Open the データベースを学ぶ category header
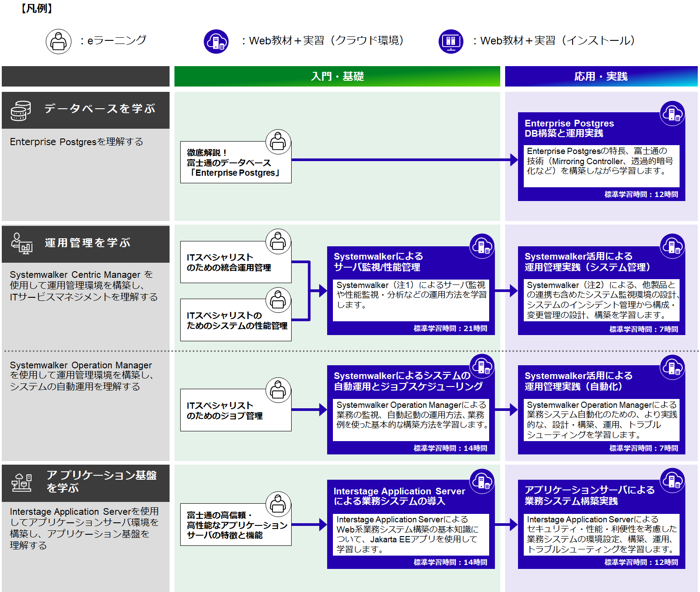Image resolution: width=700 pixels, height=592 pixels. [86, 110]
